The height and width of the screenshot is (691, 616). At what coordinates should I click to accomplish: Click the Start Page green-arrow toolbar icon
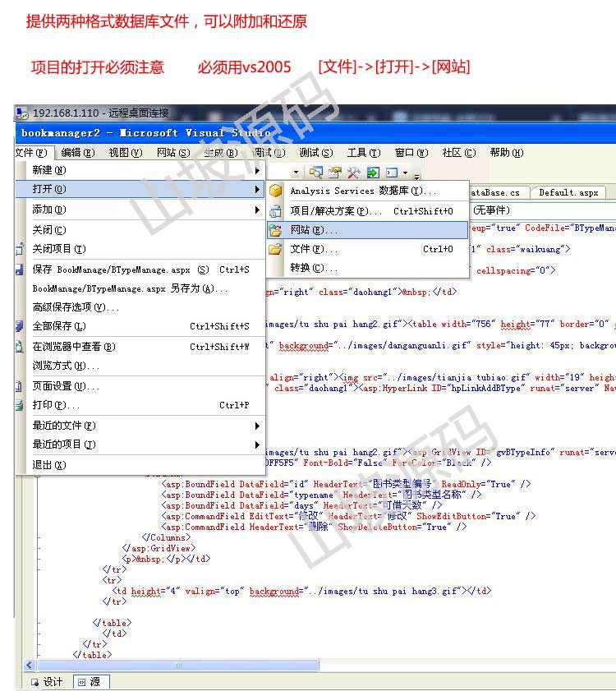pyautogui.click(x=373, y=172)
